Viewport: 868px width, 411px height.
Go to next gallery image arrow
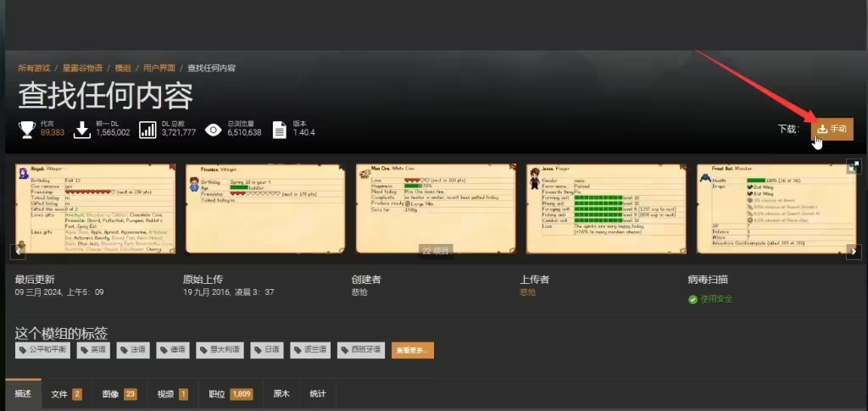click(854, 252)
